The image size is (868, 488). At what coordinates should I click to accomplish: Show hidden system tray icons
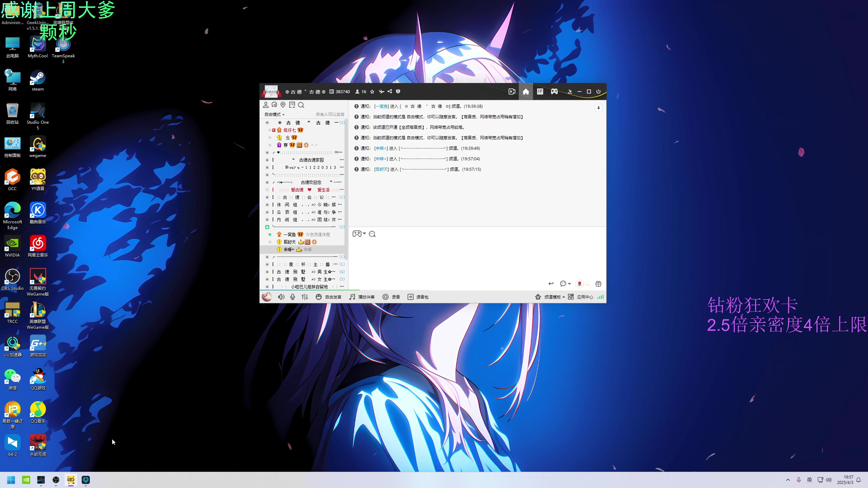click(788, 480)
